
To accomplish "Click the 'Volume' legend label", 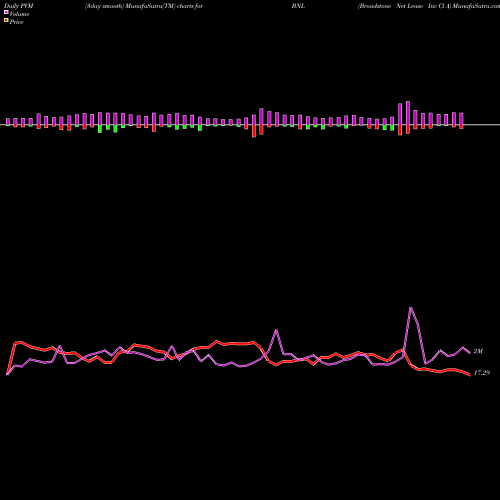I will point(19,14).
